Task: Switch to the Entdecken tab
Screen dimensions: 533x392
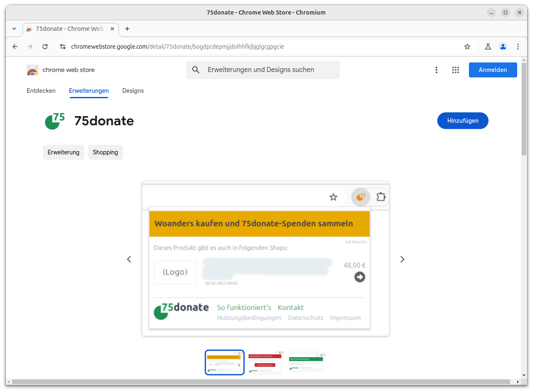Action: coord(41,91)
